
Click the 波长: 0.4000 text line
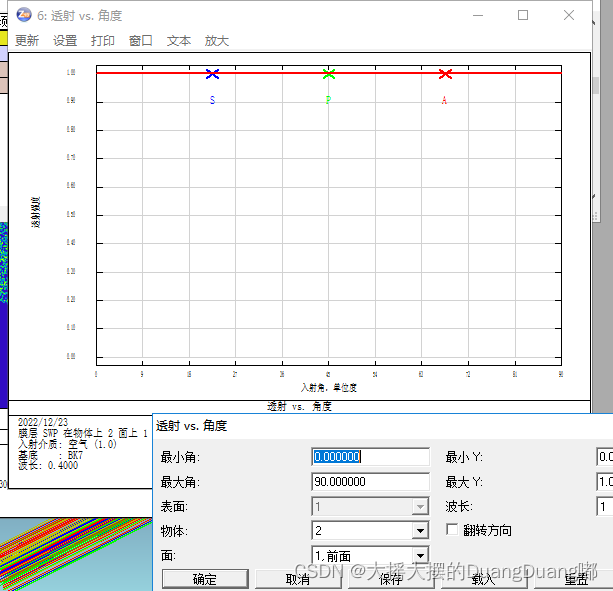tap(48, 465)
